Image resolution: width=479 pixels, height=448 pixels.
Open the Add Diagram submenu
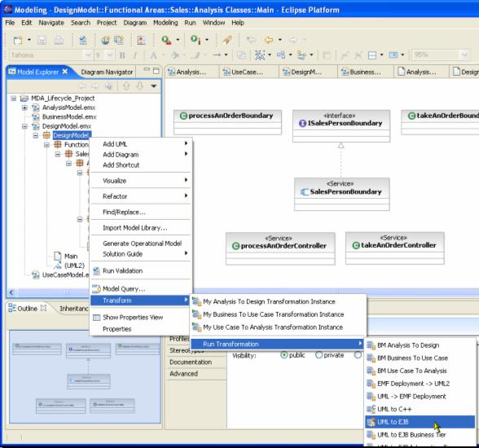[x=140, y=155]
